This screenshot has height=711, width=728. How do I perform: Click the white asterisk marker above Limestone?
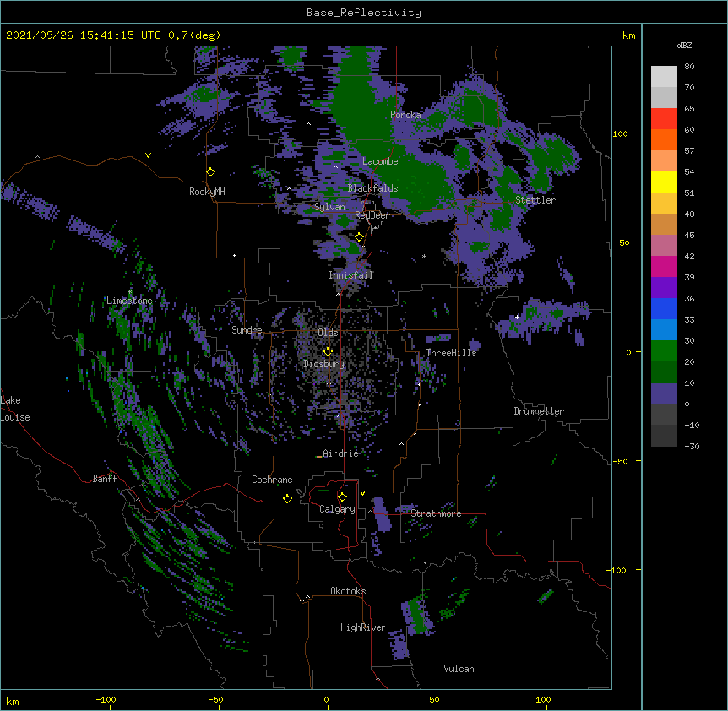(x=130, y=292)
